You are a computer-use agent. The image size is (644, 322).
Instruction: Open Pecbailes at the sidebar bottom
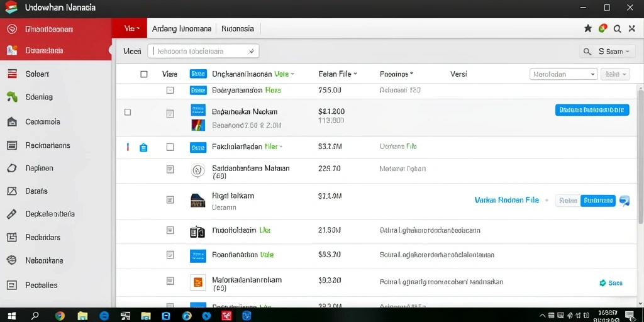tap(41, 285)
